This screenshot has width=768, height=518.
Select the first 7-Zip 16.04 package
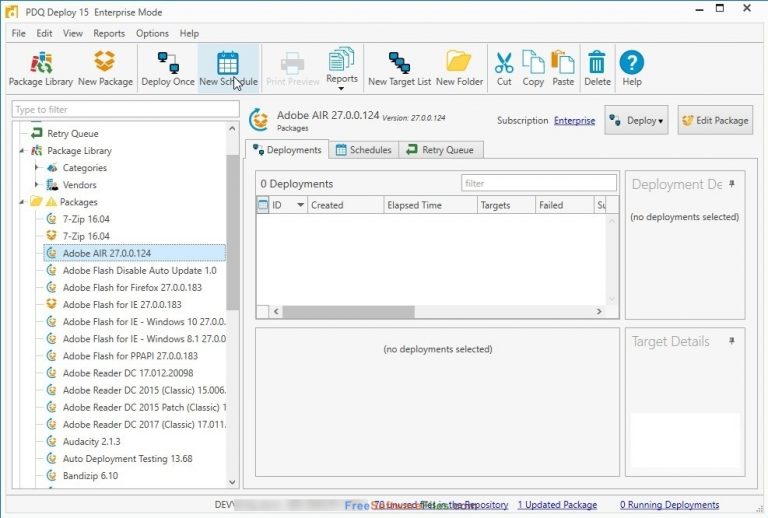[x=86, y=219]
